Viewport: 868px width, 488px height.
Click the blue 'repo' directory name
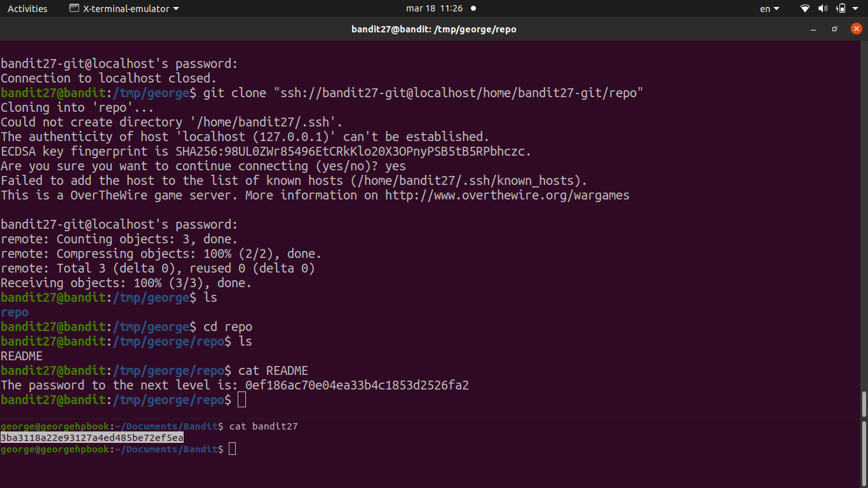(x=15, y=312)
